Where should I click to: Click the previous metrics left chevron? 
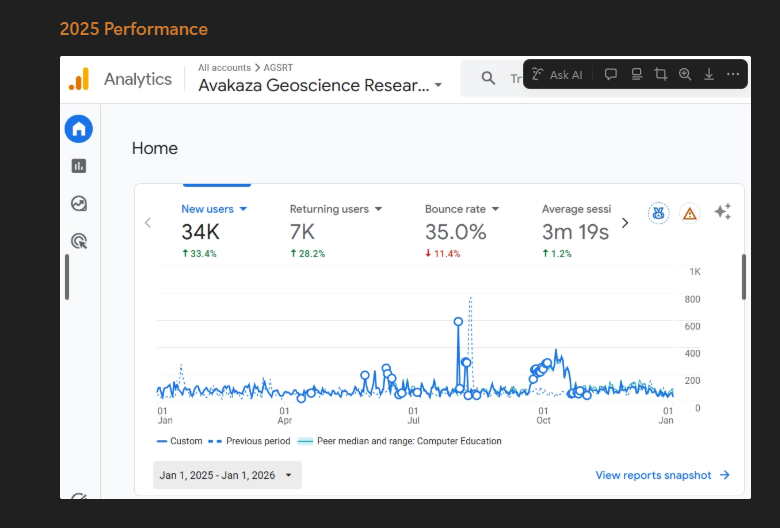[148, 222]
